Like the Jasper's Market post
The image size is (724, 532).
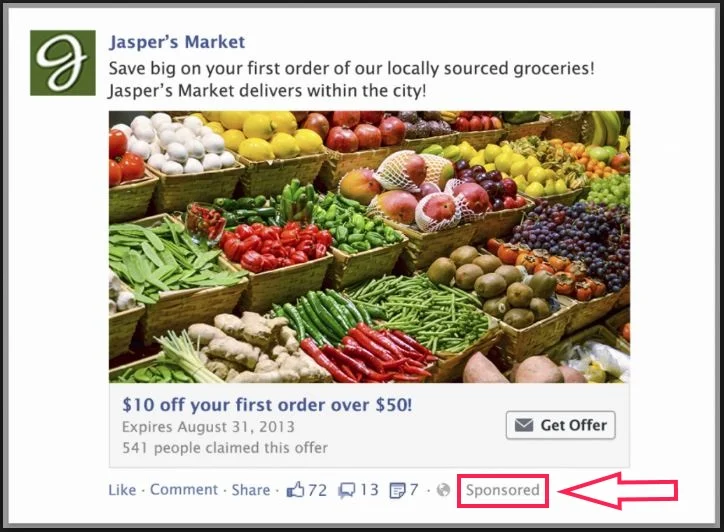pyautogui.click(x=122, y=490)
